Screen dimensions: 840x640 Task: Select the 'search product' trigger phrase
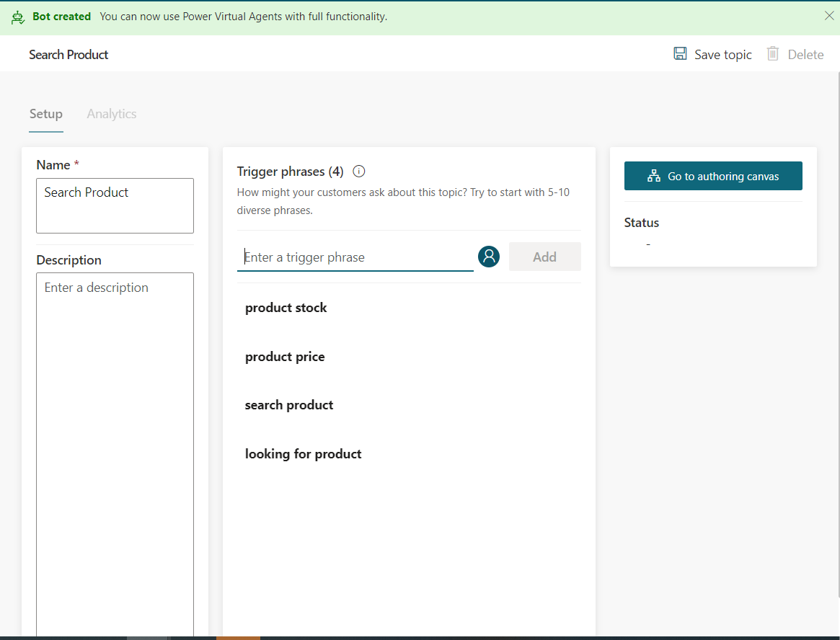(289, 405)
